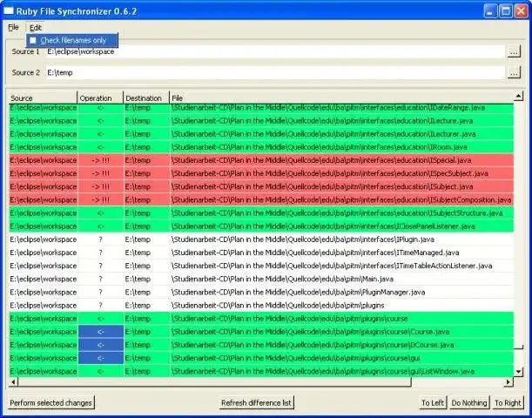532x418 pixels.
Task: Sort by the File column header
Action: click(341, 98)
